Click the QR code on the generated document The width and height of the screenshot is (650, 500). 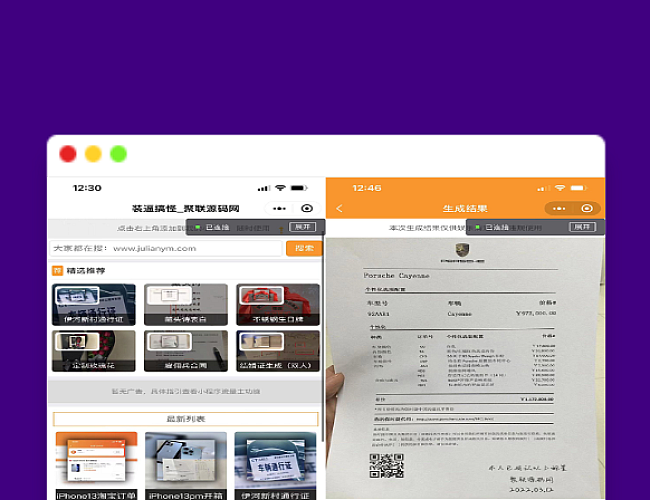click(386, 466)
